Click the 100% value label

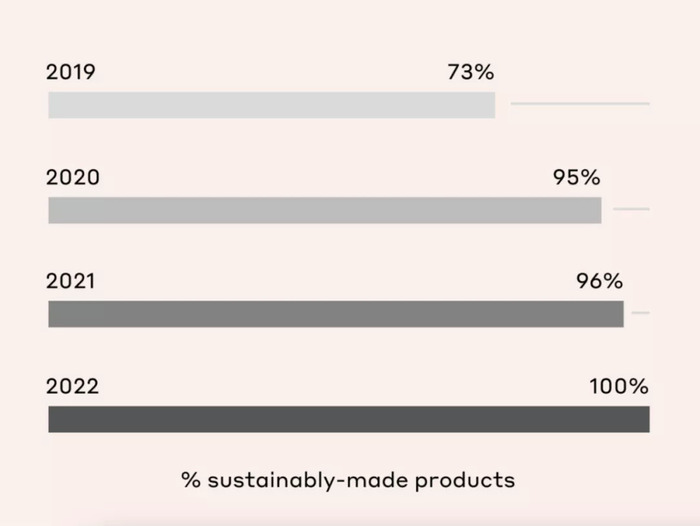coord(619,387)
